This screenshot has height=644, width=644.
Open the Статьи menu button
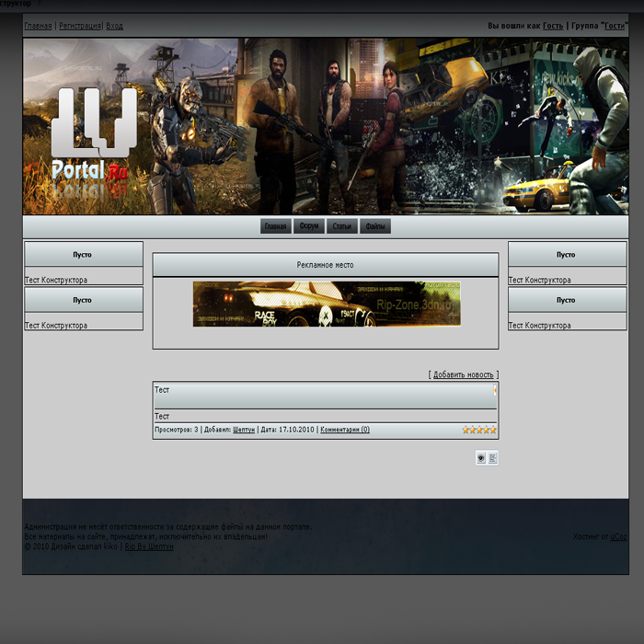pos(342,226)
